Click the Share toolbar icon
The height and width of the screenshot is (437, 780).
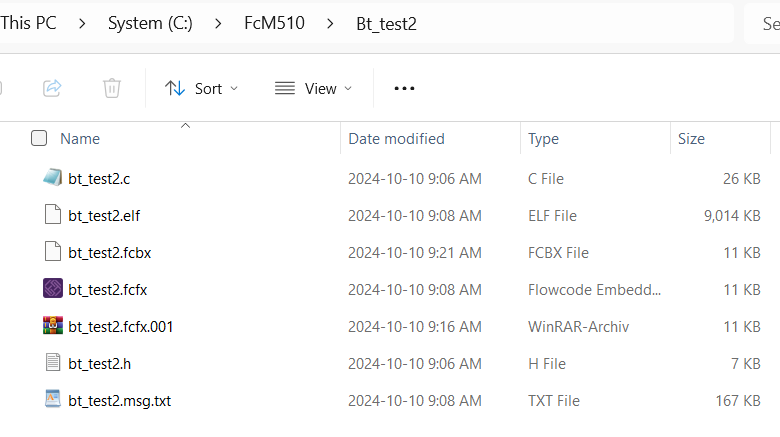click(52, 88)
